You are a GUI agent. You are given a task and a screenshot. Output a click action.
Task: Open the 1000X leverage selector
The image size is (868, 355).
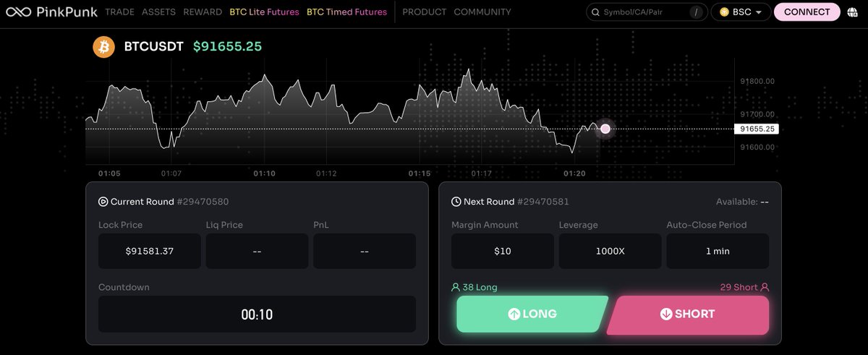610,251
